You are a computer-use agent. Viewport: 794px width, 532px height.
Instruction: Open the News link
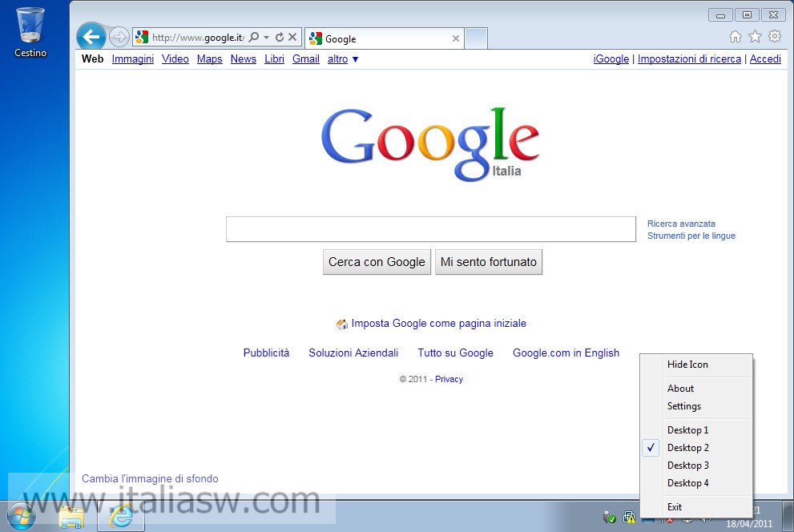point(243,59)
